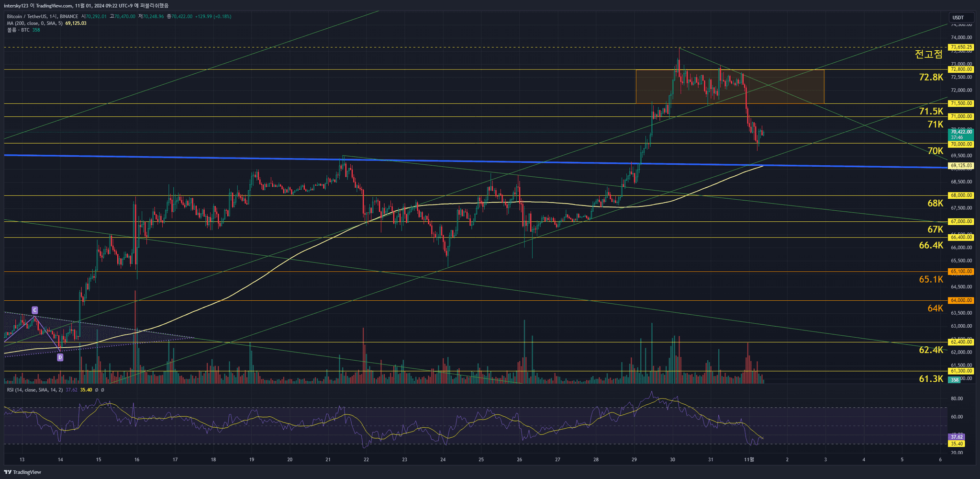This screenshot has width=980, height=479.
Task: Click the orange 65,100.00 price tag
Action: 961,272
